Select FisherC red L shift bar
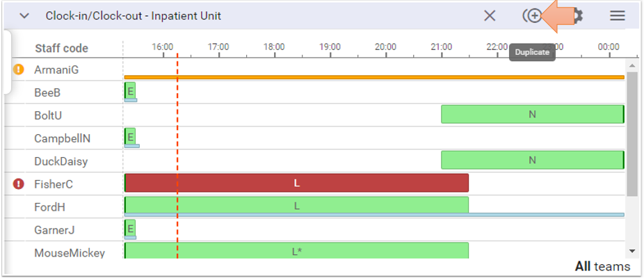This screenshot has height=278, width=644. click(296, 183)
